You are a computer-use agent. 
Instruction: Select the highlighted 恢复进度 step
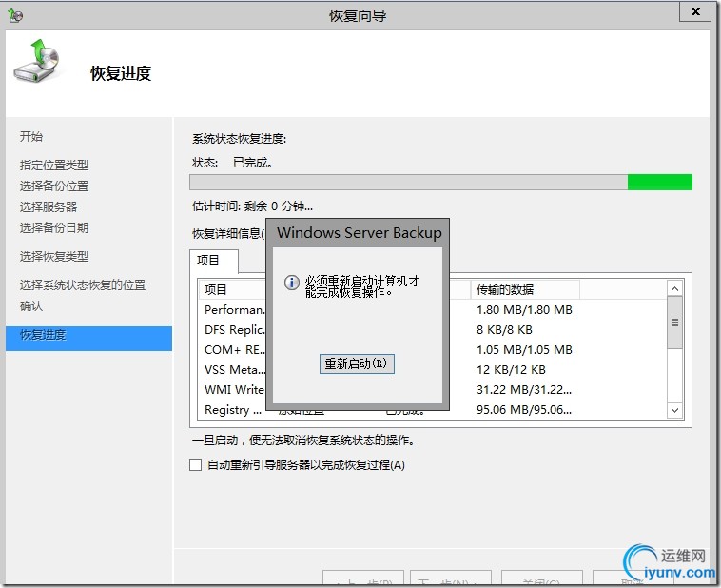[88, 339]
